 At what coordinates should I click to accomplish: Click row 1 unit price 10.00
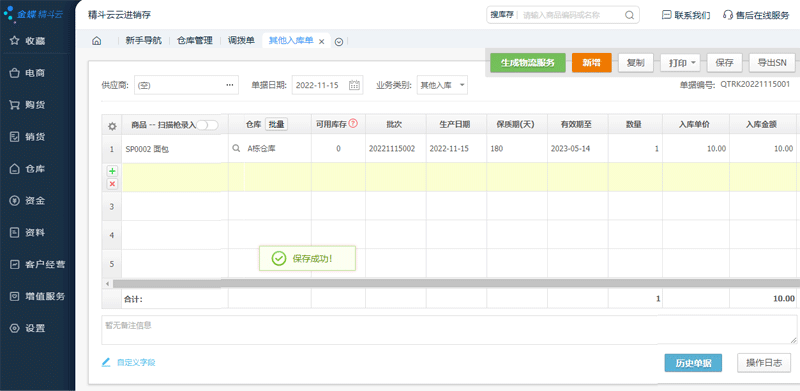click(696, 149)
